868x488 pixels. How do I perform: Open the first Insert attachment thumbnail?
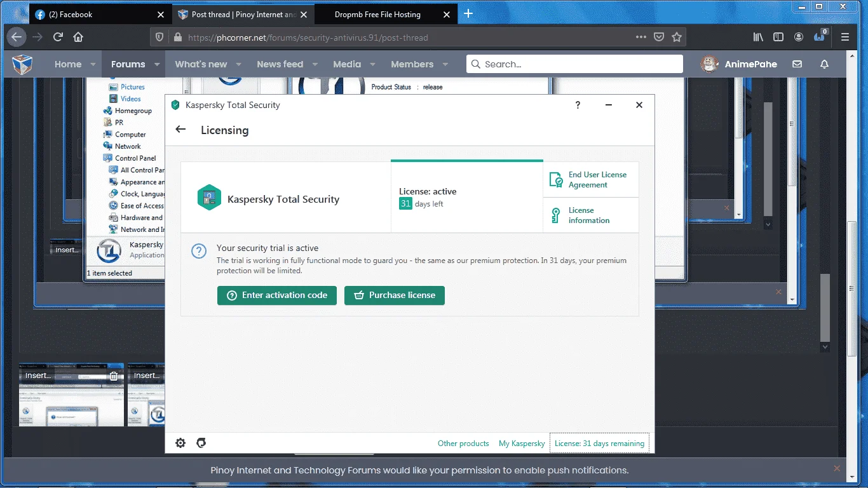70,394
